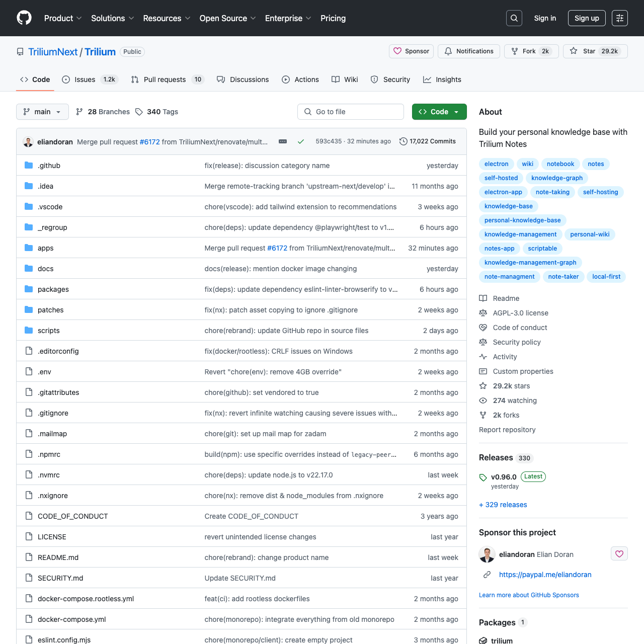Click the .editorconfig file icon
This screenshot has width=644, height=644.
29,351
